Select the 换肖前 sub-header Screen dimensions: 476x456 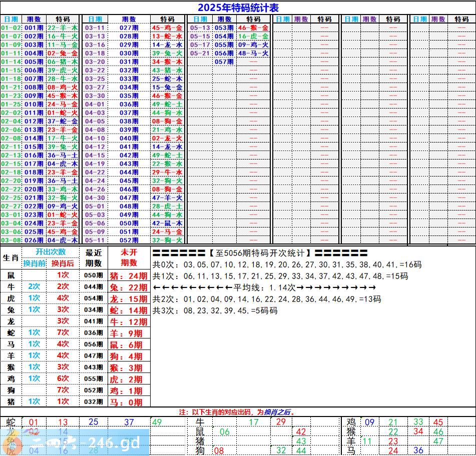click(x=34, y=263)
